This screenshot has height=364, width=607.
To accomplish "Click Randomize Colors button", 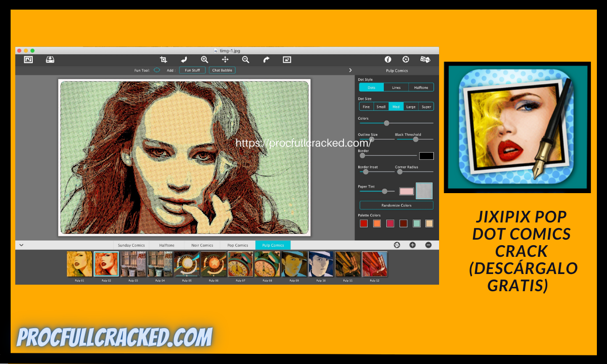I will (396, 205).
